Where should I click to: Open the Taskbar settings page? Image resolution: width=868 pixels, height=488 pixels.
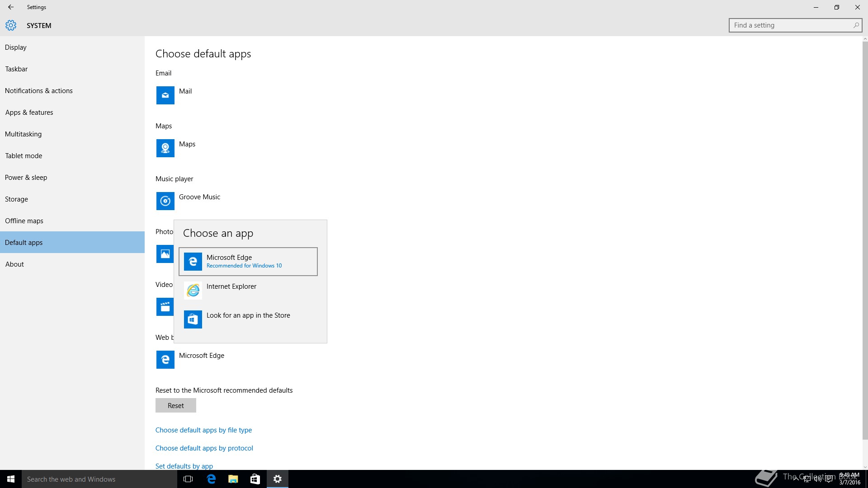coord(72,69)
